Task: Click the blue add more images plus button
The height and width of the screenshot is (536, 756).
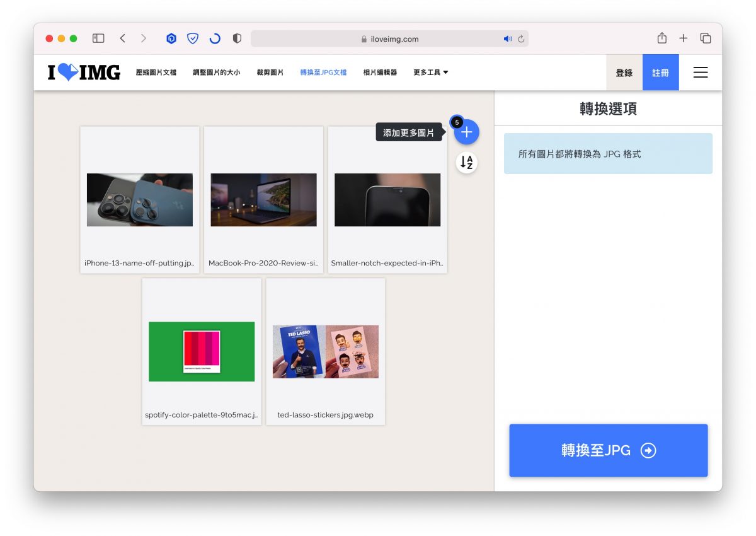Action: tap(467, 132)
